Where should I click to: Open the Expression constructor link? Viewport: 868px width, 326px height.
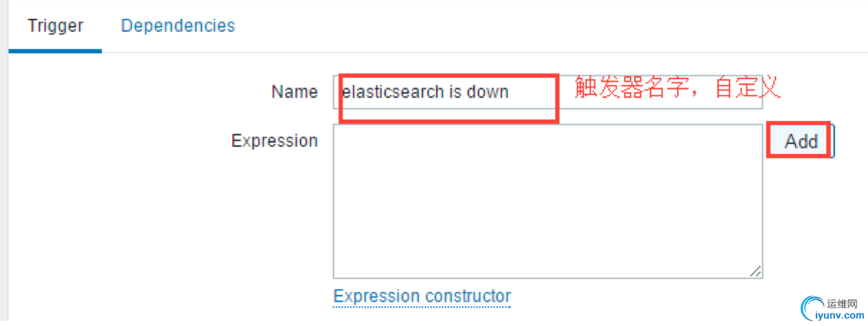point(422,296)
